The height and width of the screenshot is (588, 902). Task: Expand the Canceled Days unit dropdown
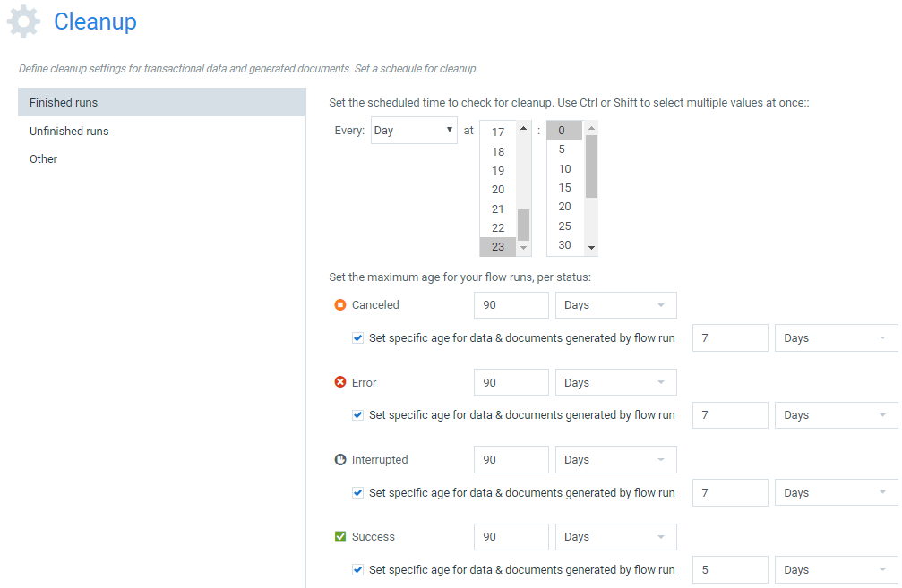click(615, 305)
